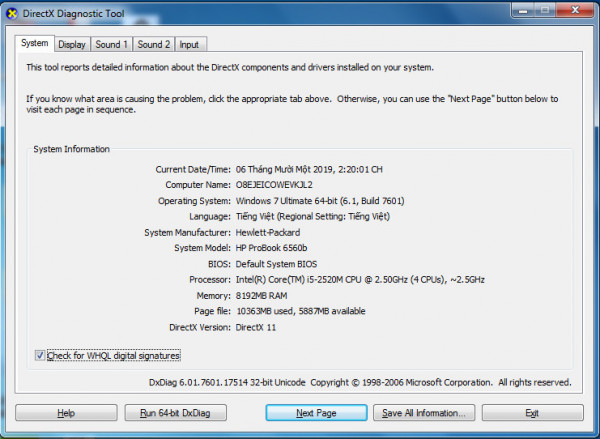600x439 pixels.
Task: Click the 'This tool reports detailed information' sentence
Action: coord(230,67)
